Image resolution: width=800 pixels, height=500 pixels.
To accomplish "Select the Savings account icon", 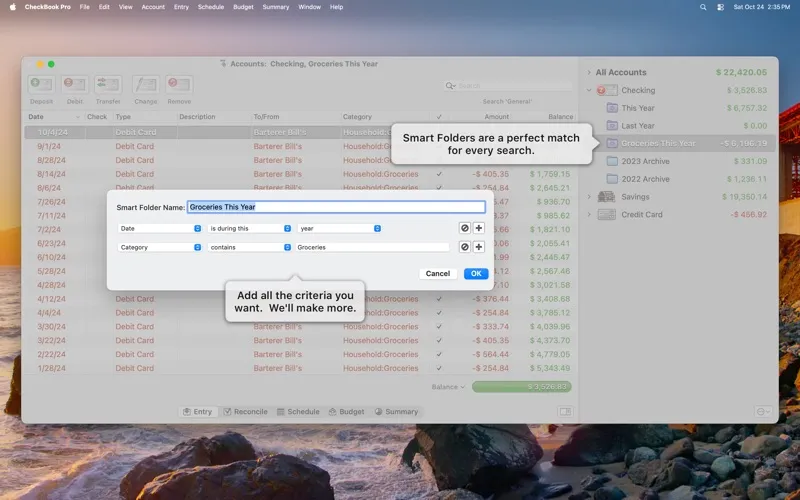I will 607,196.
